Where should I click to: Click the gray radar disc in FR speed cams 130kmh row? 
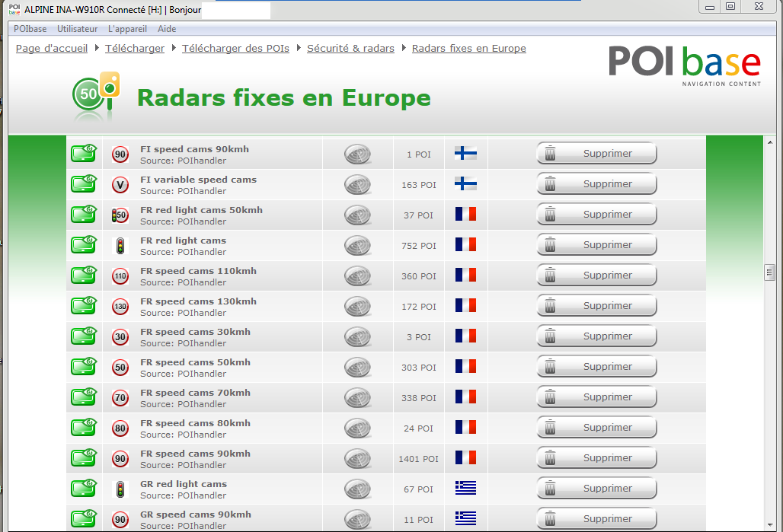pos(357,306)
